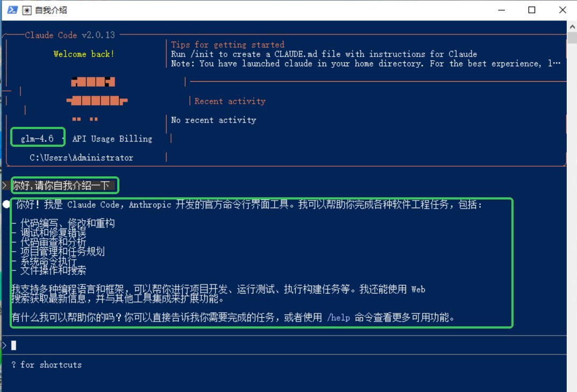The image size is (577, 392).
Task: Click the Recent activity heading
Action: (230, 101)
